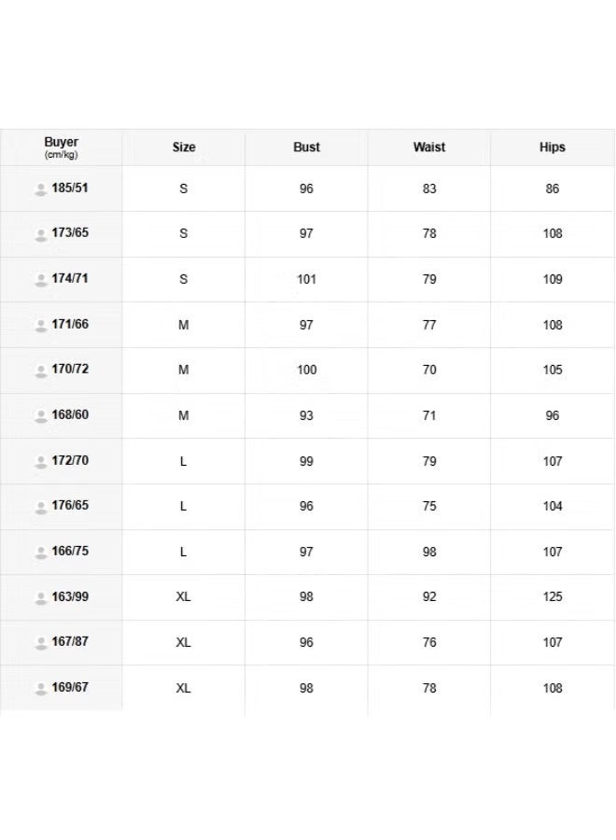Click the avatar icon beside buyer 169/67

point(41,689)
